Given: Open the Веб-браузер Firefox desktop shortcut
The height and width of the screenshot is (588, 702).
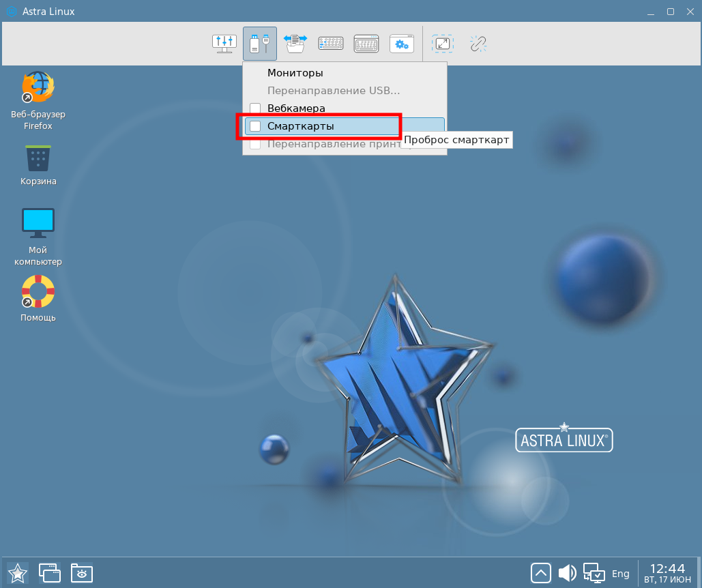Looking at the screenshot, I should (38, 101).
